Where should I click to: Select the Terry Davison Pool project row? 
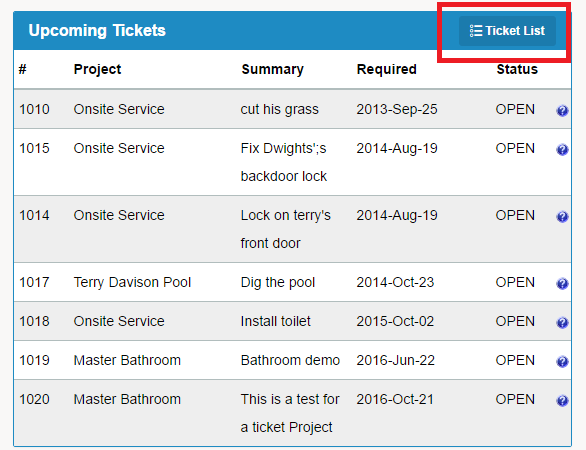292,282
